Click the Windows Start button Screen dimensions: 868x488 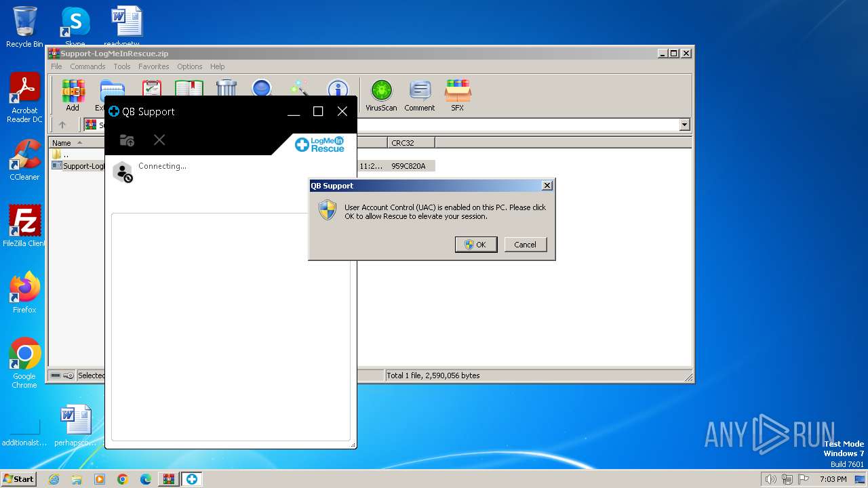[x=19, y=479]
